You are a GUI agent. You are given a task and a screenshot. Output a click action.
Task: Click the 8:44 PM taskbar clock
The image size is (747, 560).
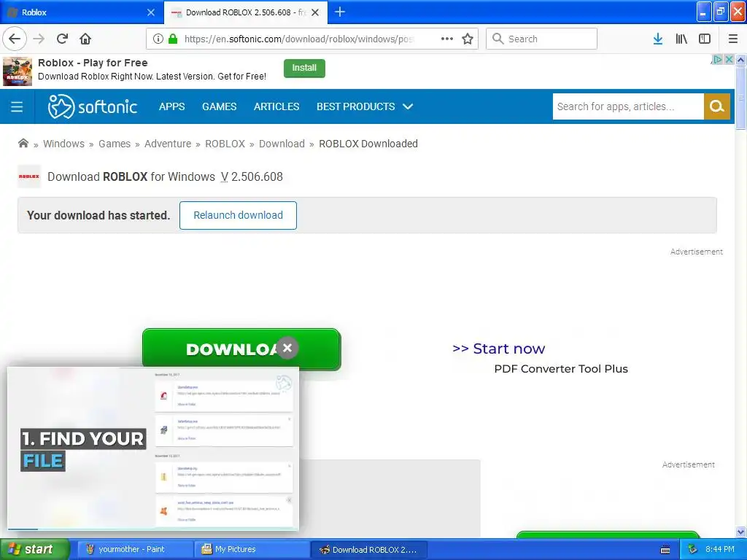click(x=720, y=550)
